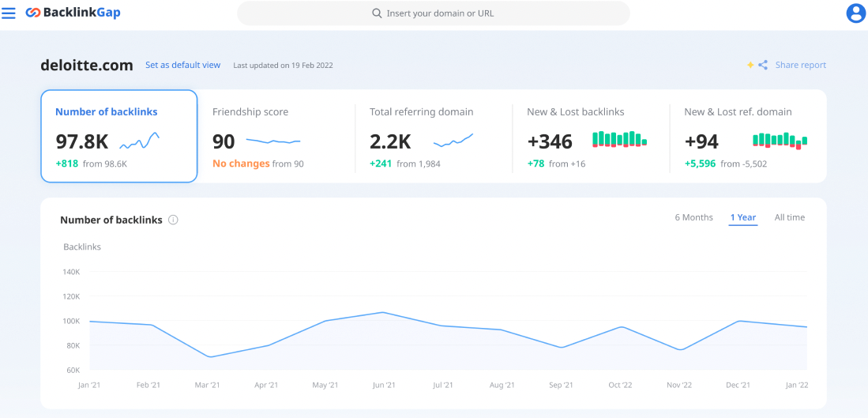Click the bar chart beside +346
The height and width of the screenshot is (418, 868).
619,139
